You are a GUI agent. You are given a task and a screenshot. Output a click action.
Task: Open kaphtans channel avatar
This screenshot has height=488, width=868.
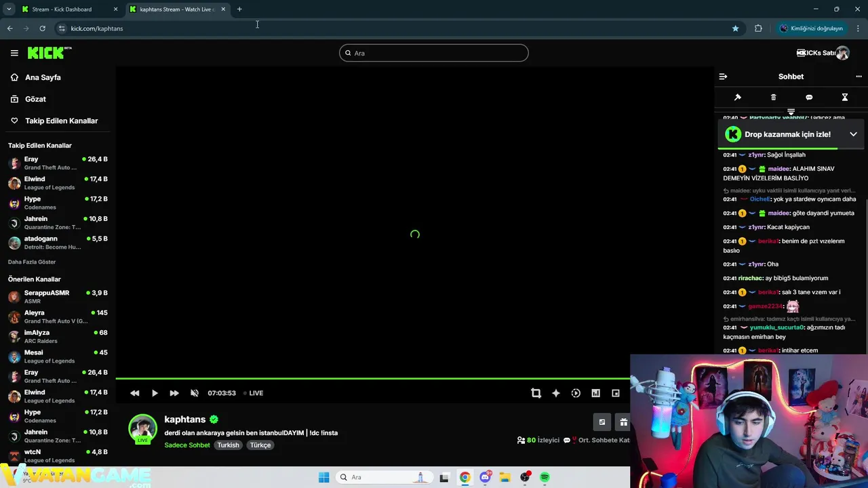pos(142,428)
